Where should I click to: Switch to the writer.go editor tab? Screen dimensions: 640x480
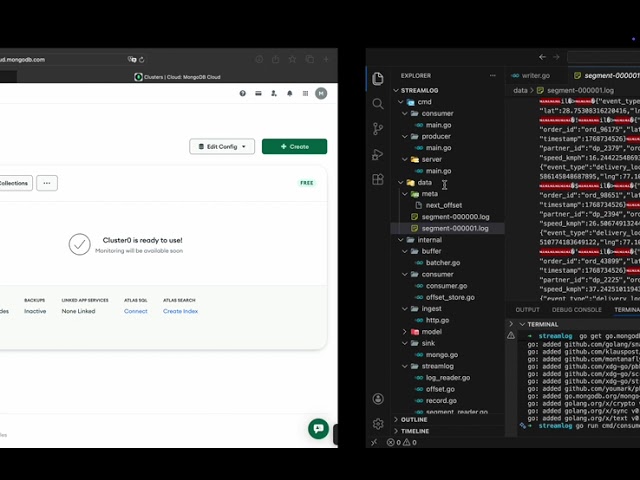pos(536,76)
